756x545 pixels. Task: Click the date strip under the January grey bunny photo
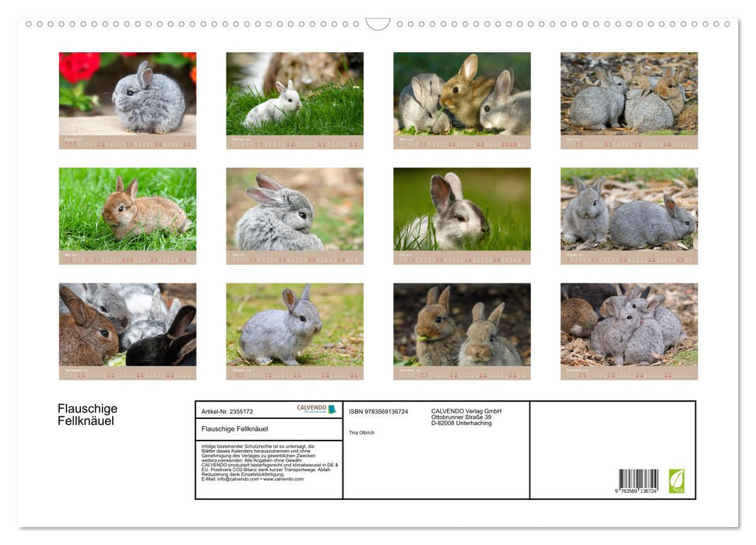point(128,142)
